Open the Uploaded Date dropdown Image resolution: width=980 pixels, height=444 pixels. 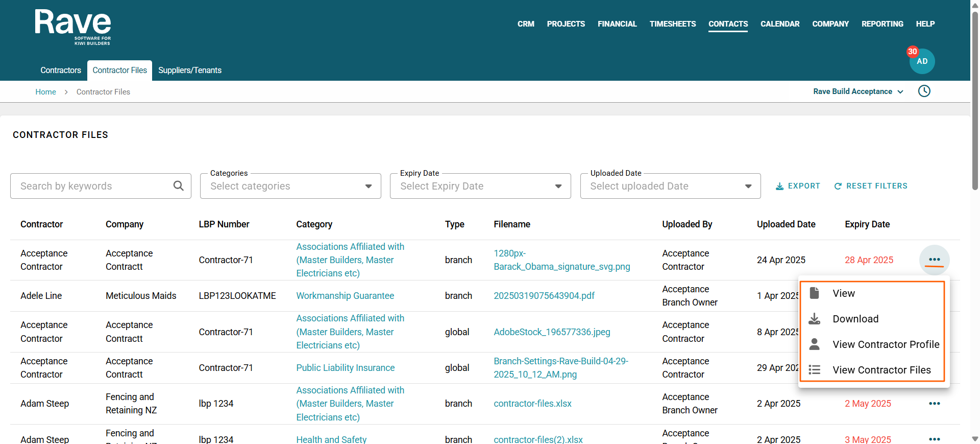tap(670, 186)
